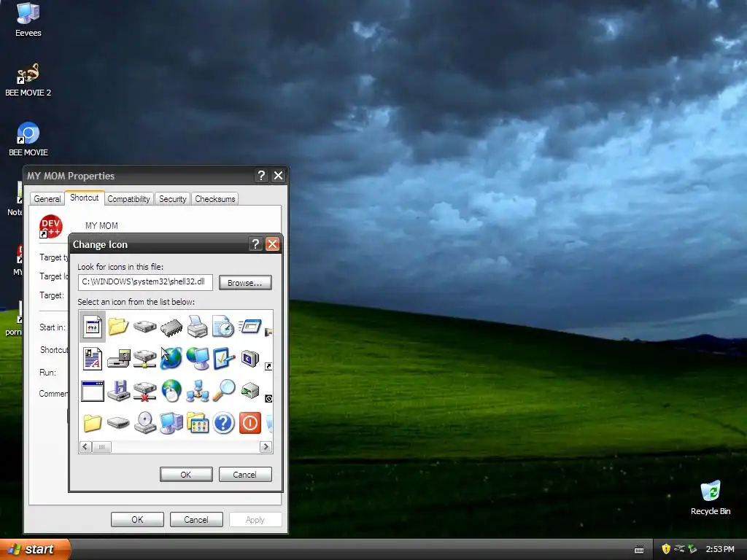Viewport: 747px width, 560px height.
Task: Select the text document with red A icon
Action: [93, 359]
